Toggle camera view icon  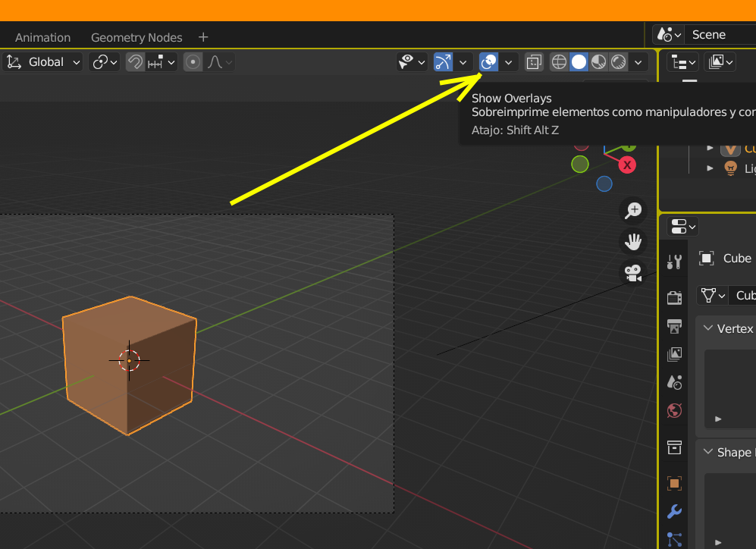pyautogui.click(x=632, y=273)
